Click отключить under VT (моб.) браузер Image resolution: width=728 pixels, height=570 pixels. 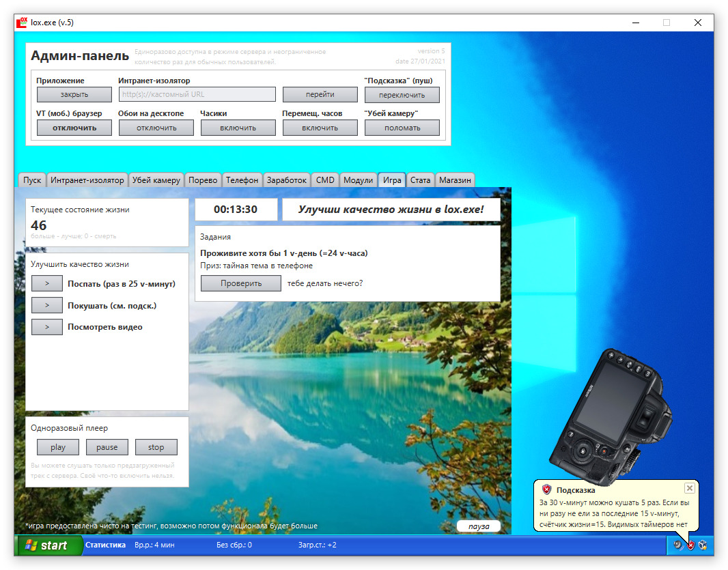coord(74,128)
